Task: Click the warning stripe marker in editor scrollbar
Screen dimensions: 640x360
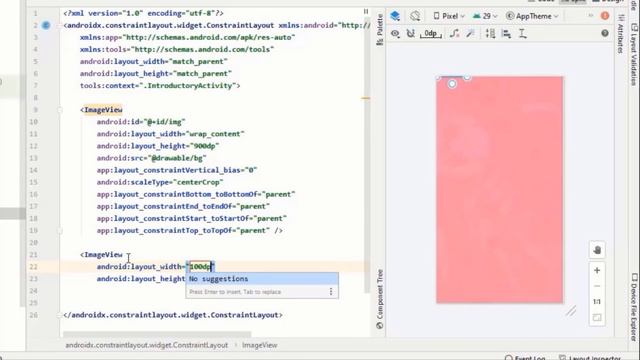Action: pos(365,98)
